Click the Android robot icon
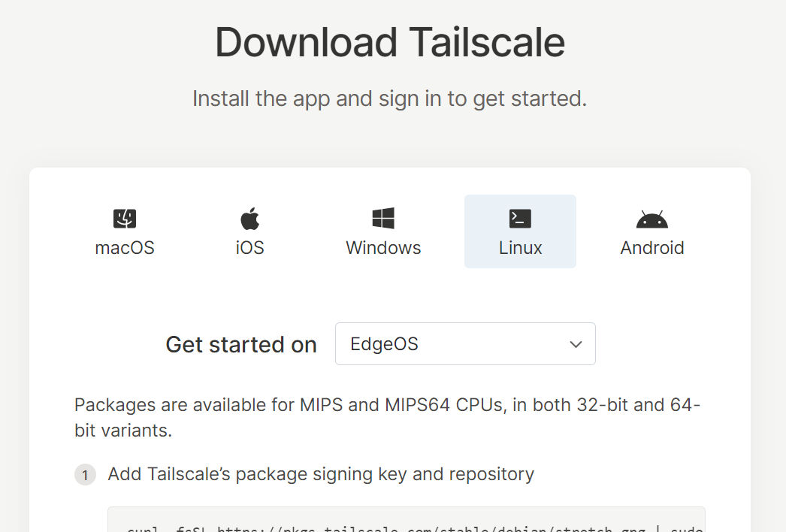 coord(652,217)
